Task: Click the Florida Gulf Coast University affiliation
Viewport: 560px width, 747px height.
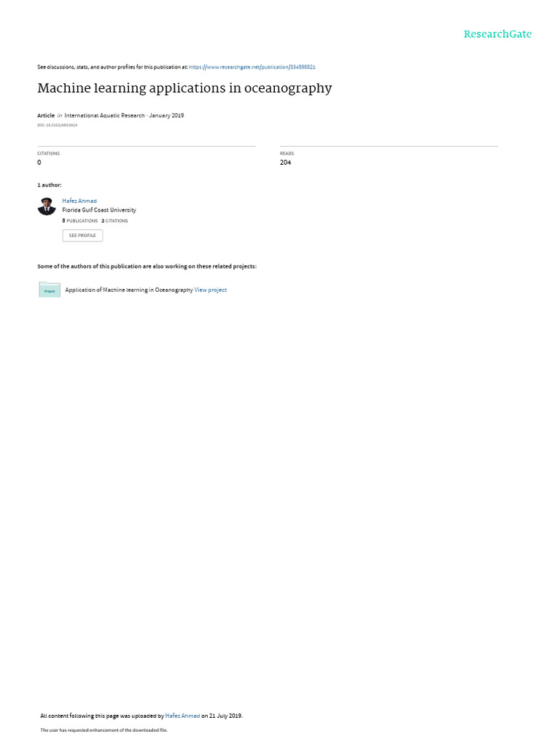Action: point(99,210)
